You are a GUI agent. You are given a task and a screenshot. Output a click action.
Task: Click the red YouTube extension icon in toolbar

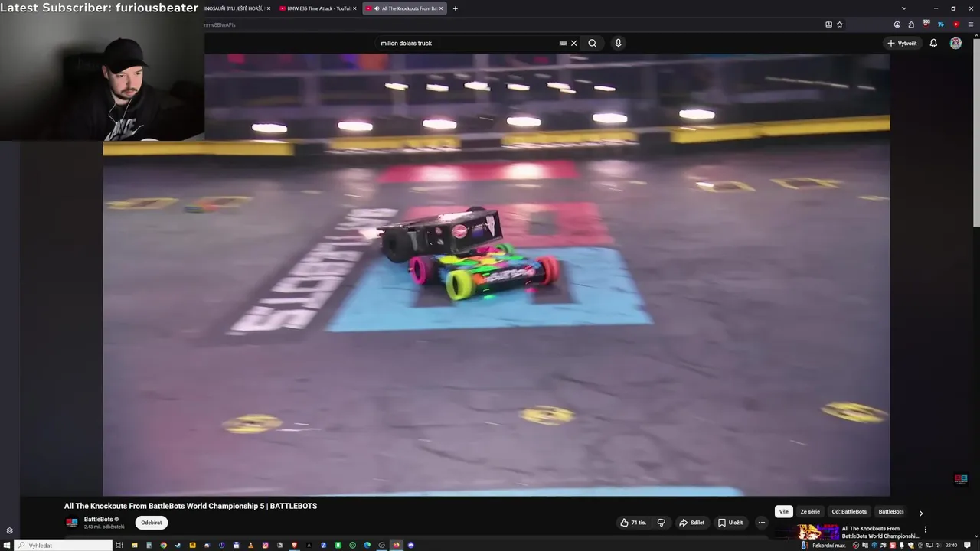tap(956, 24)
